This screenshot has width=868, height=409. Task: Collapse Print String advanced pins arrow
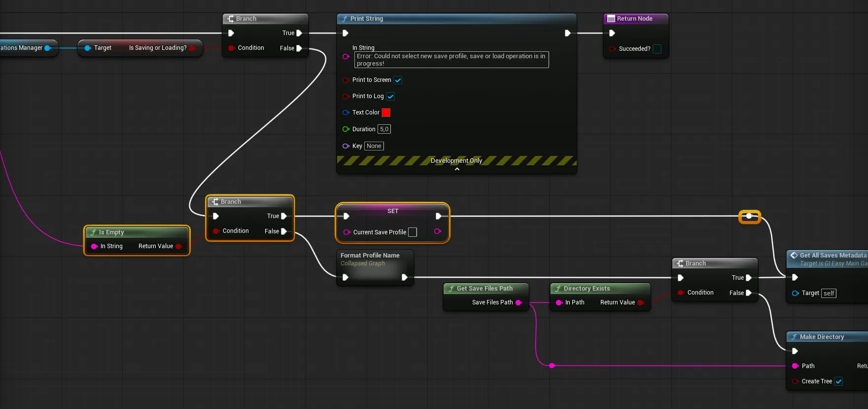[x=457, y=169]
